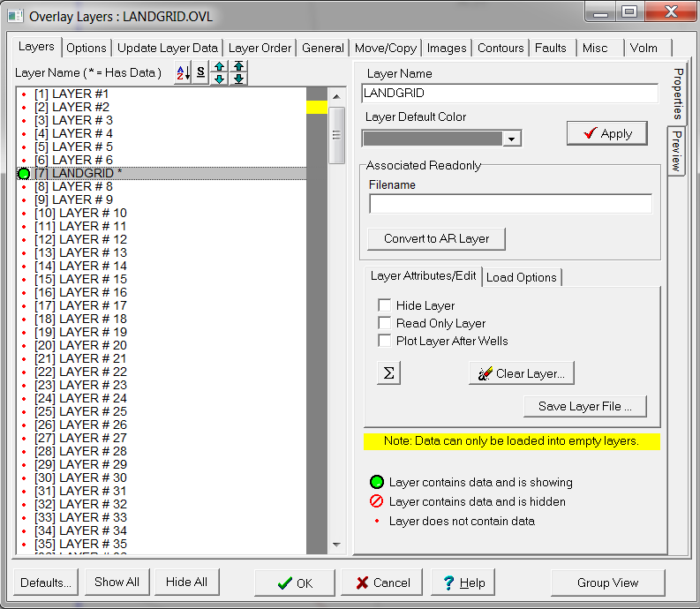Open the Faults tab
The image size is (700, 609).
[551, 48]
